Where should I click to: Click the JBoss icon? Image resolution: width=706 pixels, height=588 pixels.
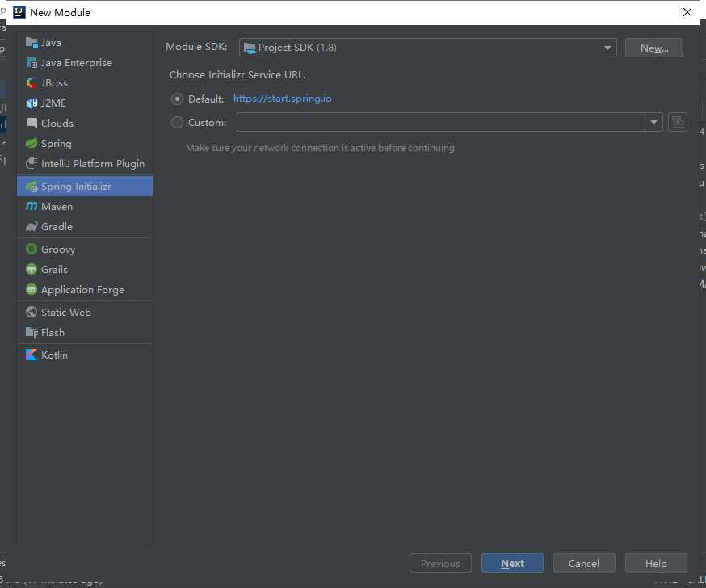pyautogui.click(x=32, y=83)
